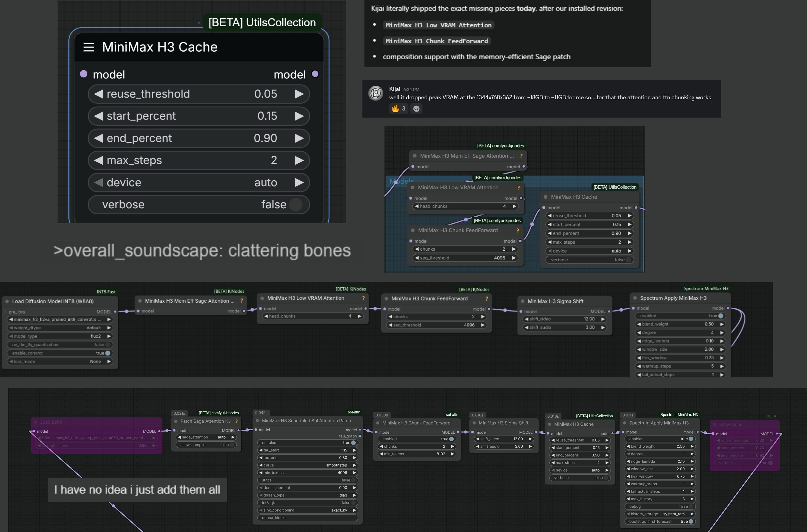Click the dense_blocks input field
This screenshot has width=807, height=532.
point(308,518)
